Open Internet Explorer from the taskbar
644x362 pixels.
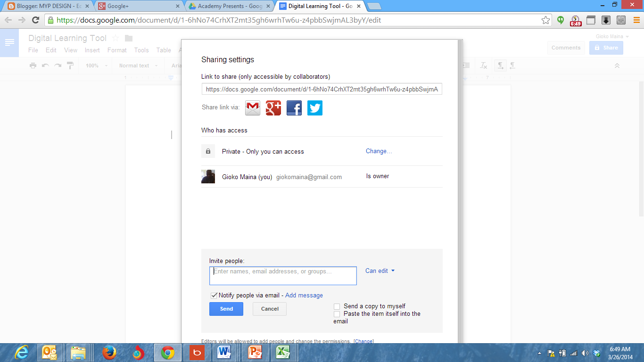21,353
